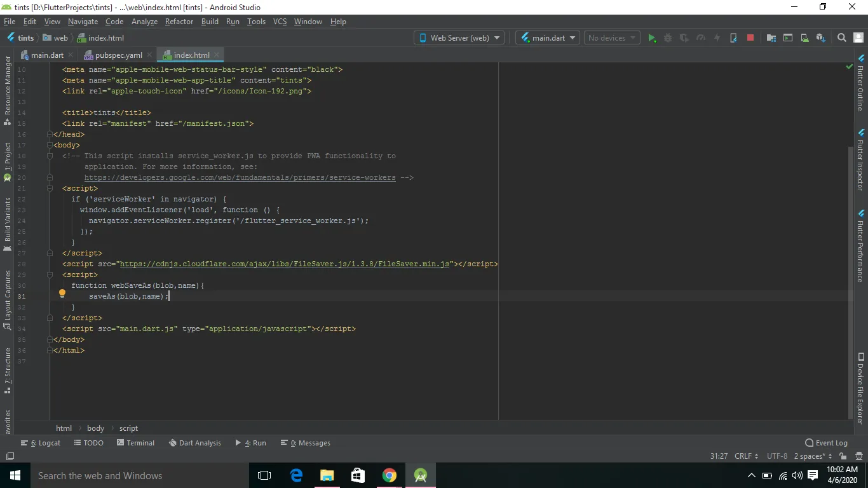Open the Structure tool window

point(8,370)
